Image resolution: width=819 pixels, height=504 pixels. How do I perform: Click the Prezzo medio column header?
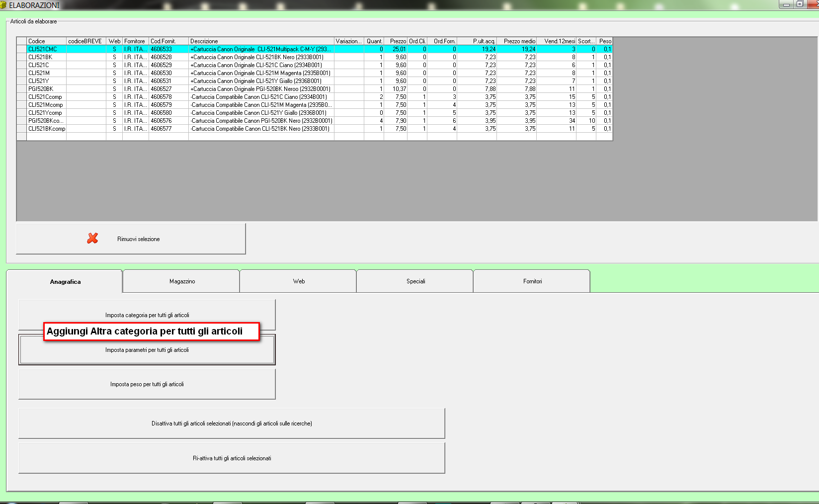[x=517, y=41]
